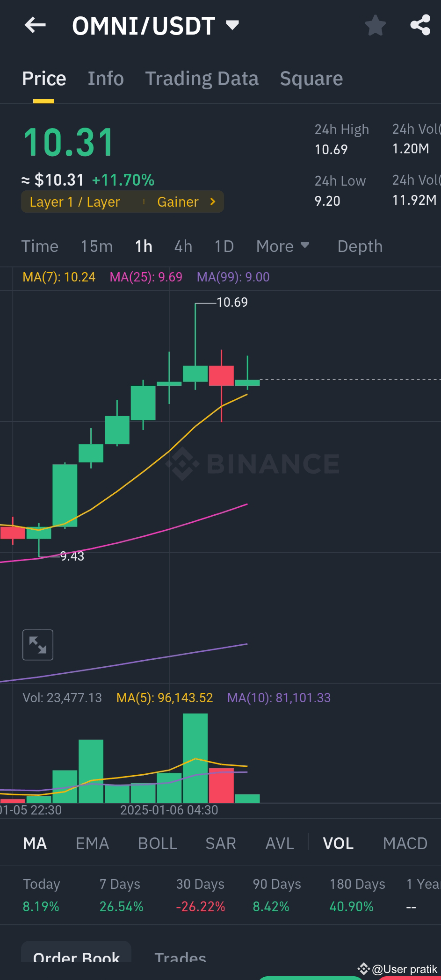Tap the 24h Low value 9.20
Image resolution: width=441 pixels, height=980 pixels.
[327, 201]
